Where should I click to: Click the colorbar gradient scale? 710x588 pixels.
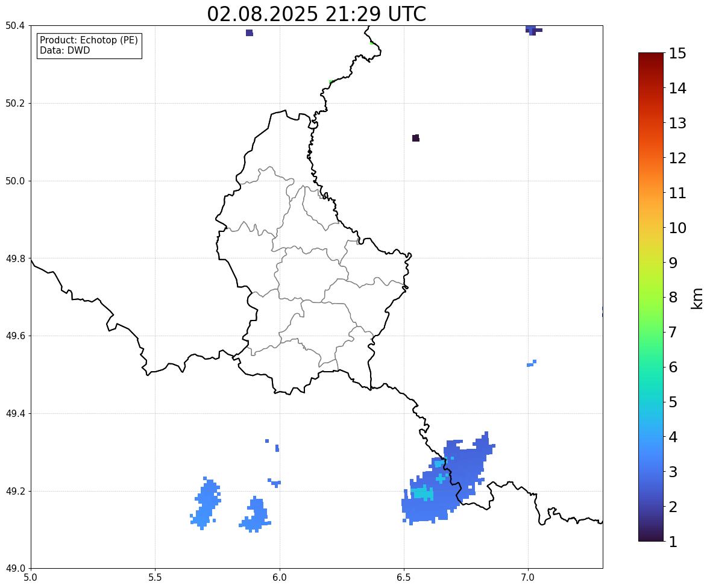pos(651,297)
